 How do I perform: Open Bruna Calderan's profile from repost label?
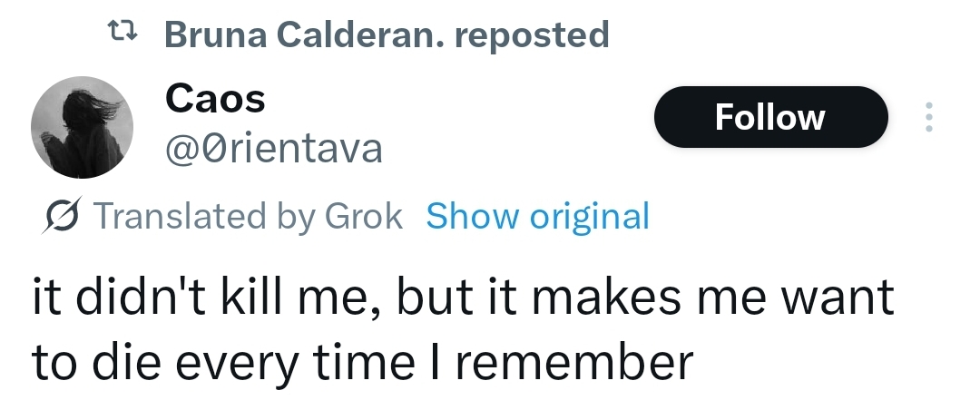[x=304, y=35]
